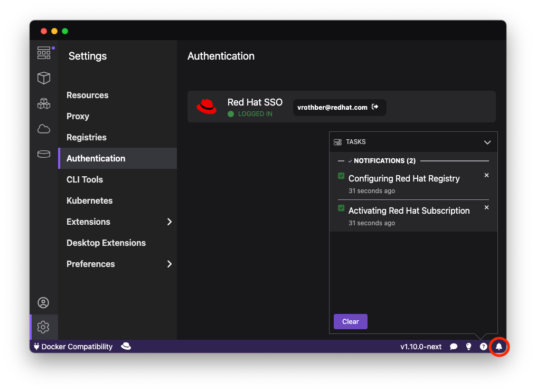Click the Settings heading in the sidebar

coord(88,56)
